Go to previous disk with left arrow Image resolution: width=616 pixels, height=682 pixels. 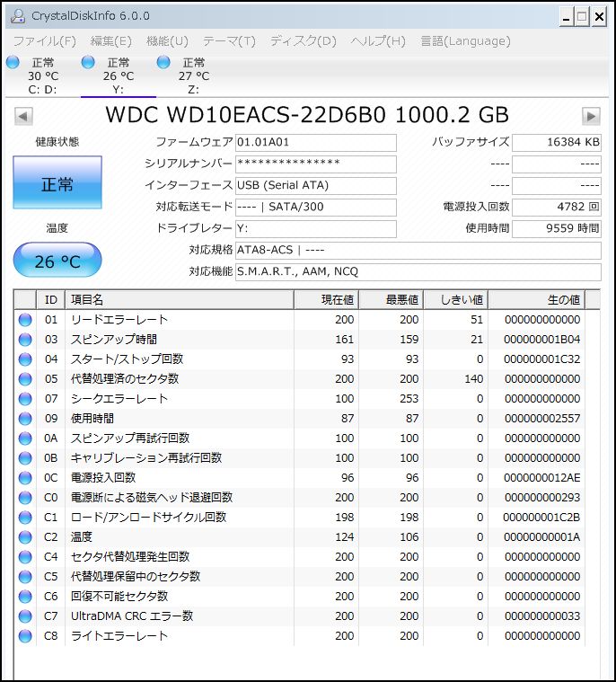pyautogui.click(x=23, y=116)
